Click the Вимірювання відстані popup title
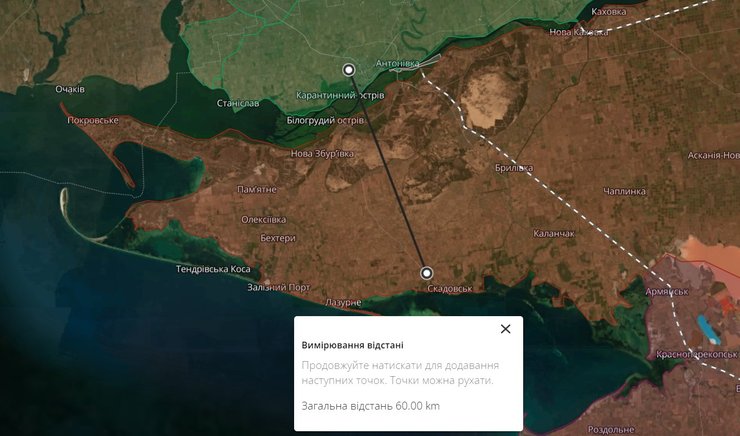740x436 pixels. [353, 345]
